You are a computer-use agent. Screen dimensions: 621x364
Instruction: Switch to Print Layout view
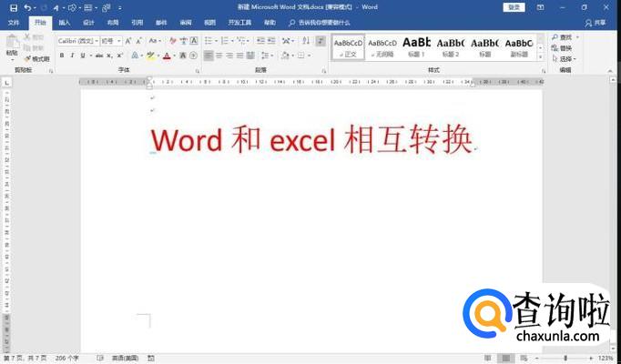pyautogui.click(x=505, y=358)
